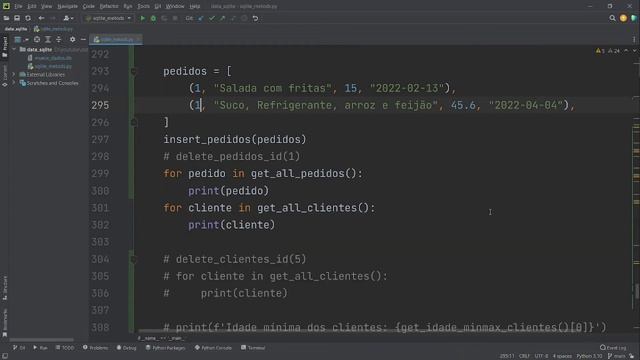640x360 pixels.
Task: Open the Window menu
Action: tap(175, 7)
